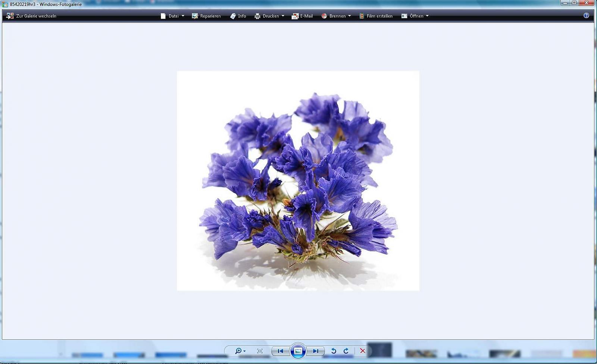
Task: Click the Reparieren picture icon
Action: 195,16
